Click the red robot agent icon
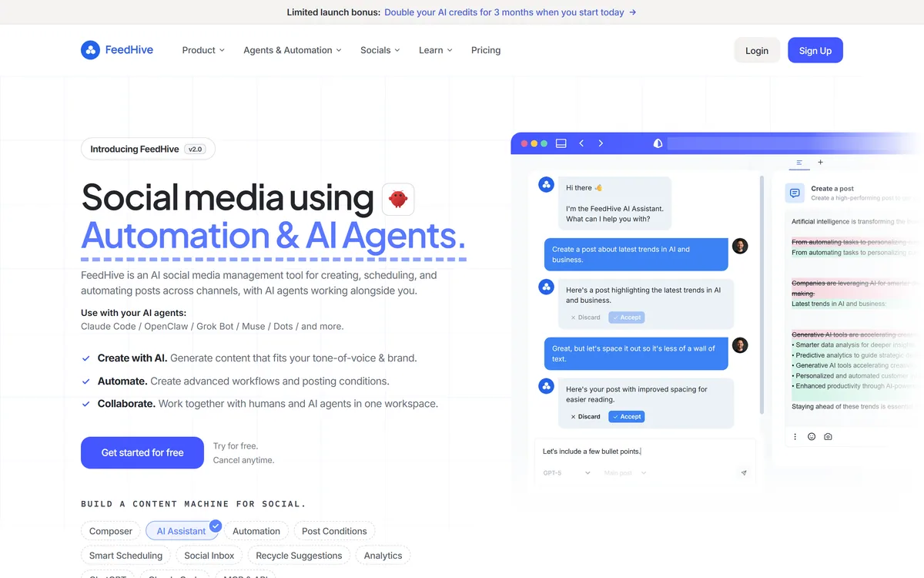 coord(398,199)
